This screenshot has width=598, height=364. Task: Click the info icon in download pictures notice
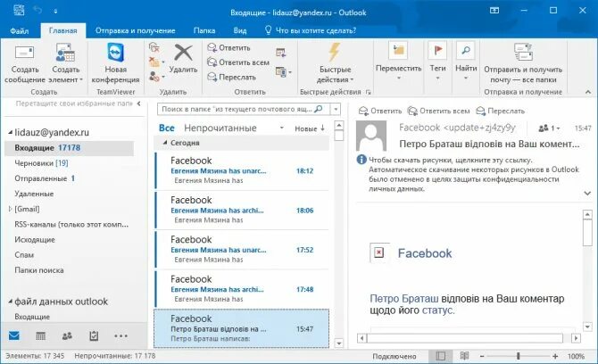(361, 160)
